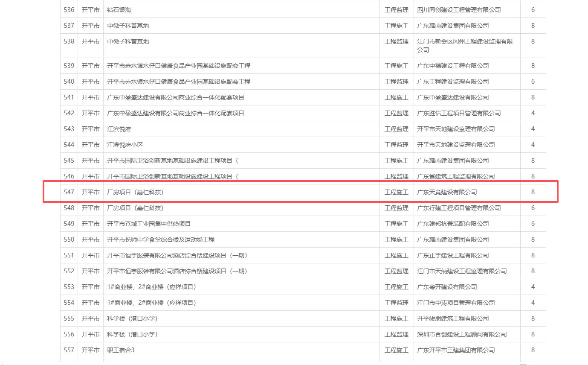This screenshot has width=588, height=365.
Task: Select project name 江滨悦府小区
Action: pyautogui.click(x=125, y=145)
